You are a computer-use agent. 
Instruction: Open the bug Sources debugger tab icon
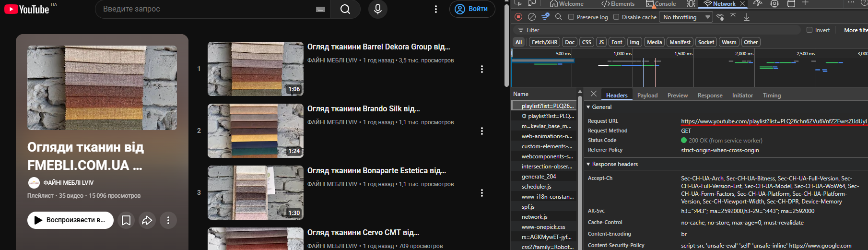pyautogui.click(x=691, y=3)
